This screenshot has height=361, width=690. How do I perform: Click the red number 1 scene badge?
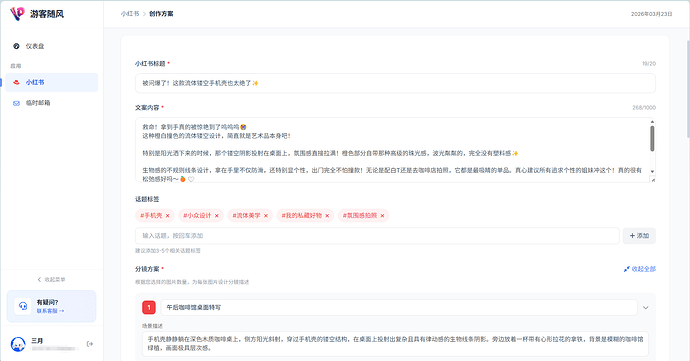149,307
